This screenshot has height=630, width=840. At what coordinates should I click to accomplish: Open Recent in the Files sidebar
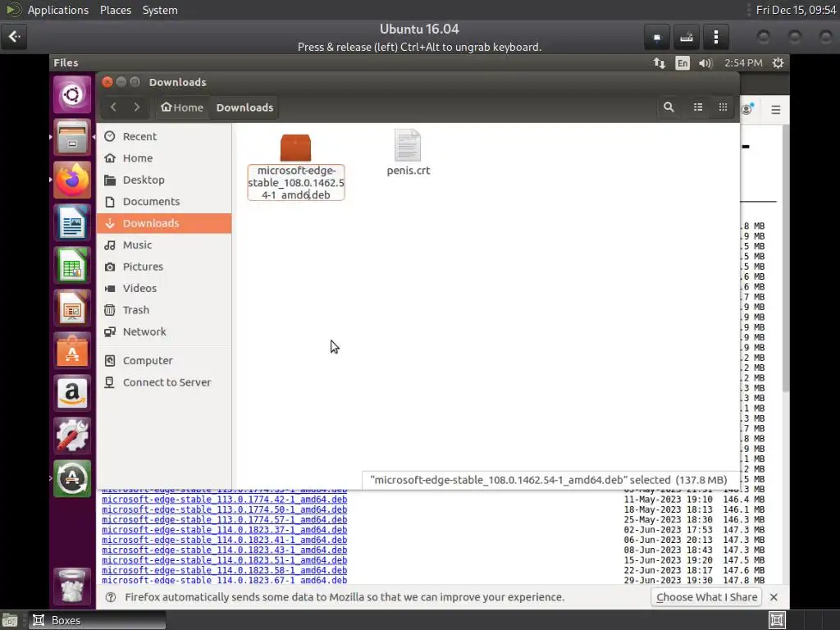pyautogui.click(x=164, y=137)
